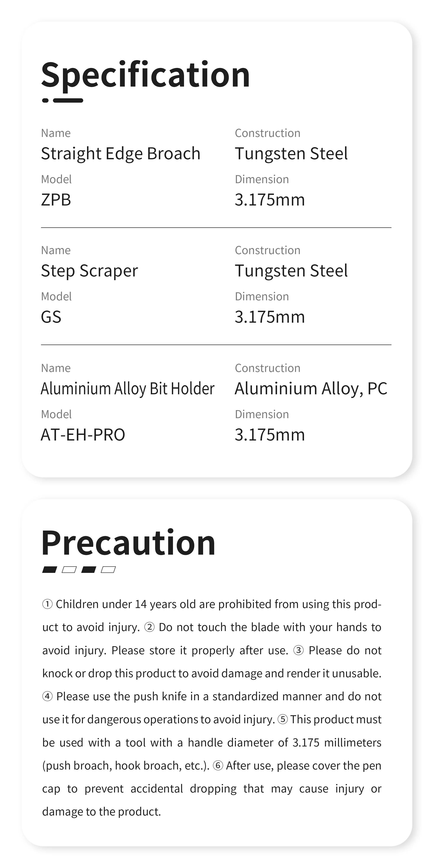434x868 pixels.
Task: Select the Straight Edge Broach name
Action: point(121,154)
